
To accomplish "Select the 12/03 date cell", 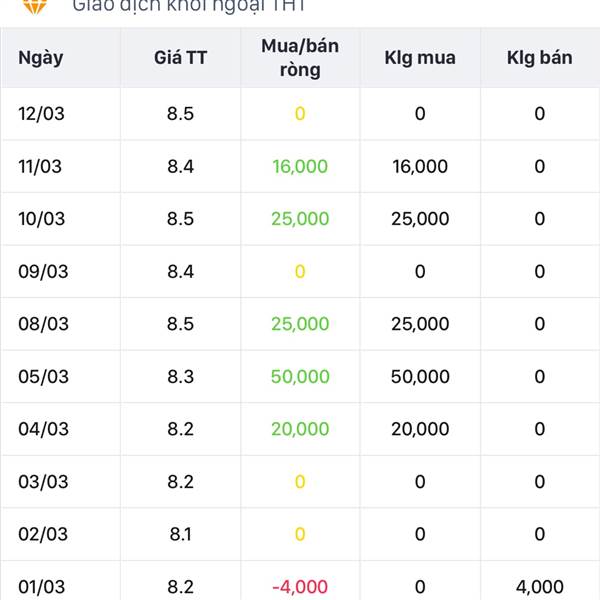I will (41, 114).
